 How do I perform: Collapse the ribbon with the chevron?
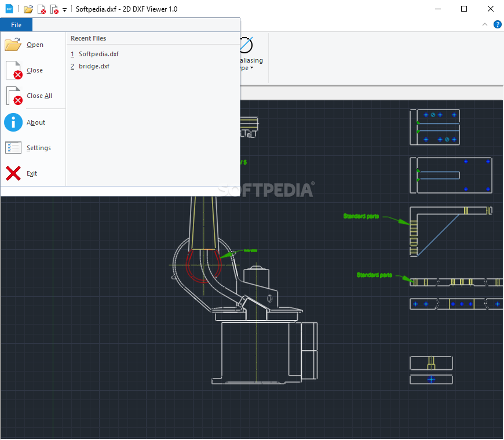[x=485, y=24]
